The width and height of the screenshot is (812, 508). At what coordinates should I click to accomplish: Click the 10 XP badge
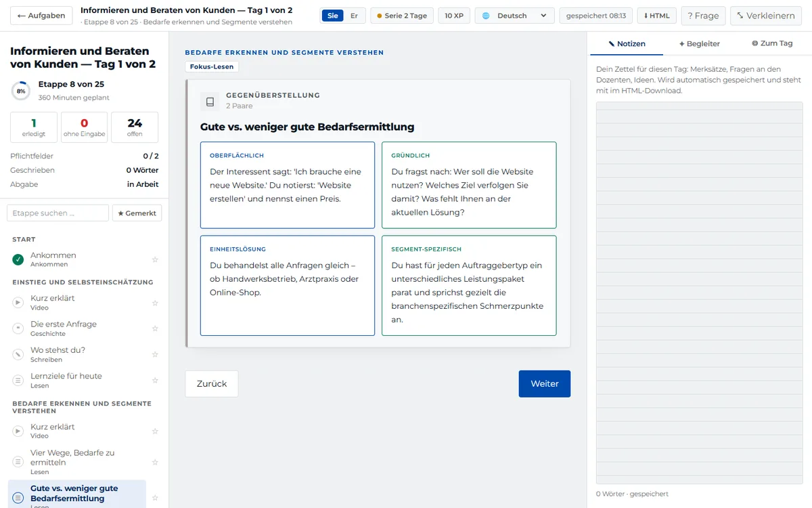click(454, 16)
